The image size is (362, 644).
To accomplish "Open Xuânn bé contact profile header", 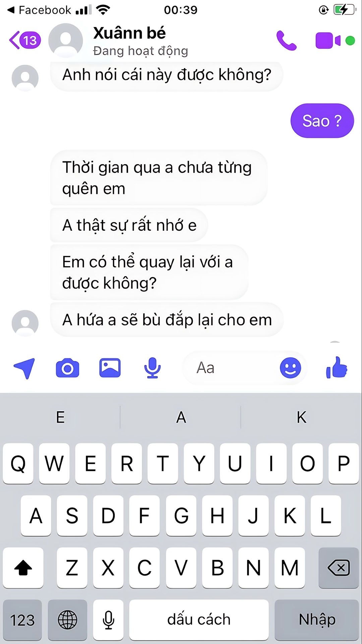I will pyautogui.click(x=129, y=41).
